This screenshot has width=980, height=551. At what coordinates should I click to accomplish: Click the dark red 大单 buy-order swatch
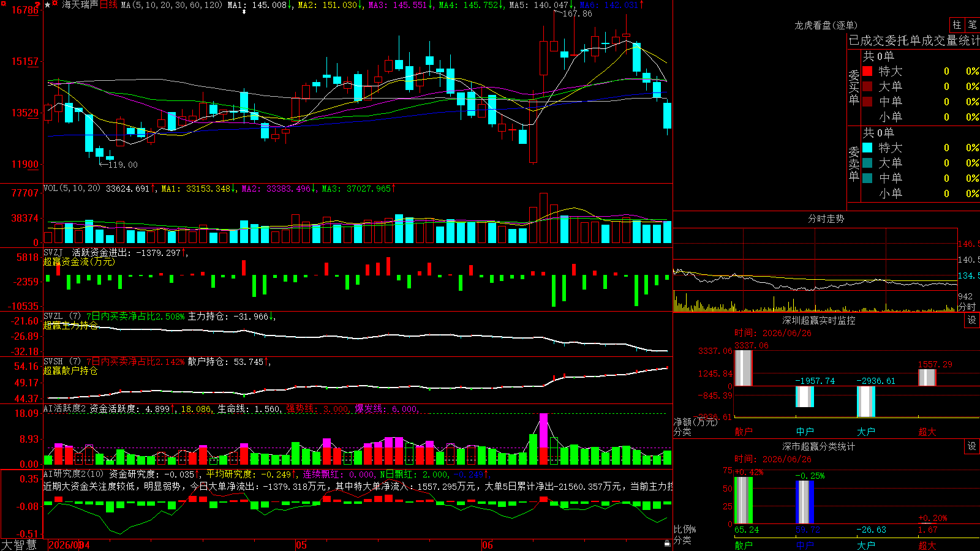pos(867,86)
